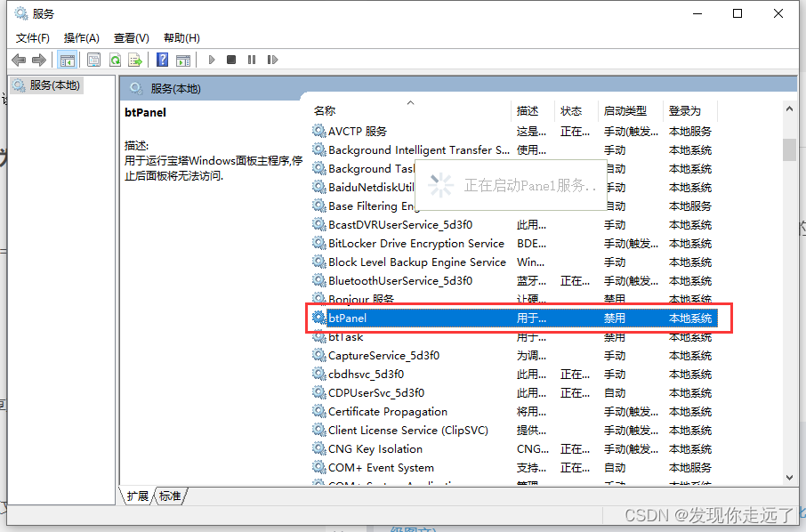Click the vertical scrollbar thumb

[x=790, y=149]
